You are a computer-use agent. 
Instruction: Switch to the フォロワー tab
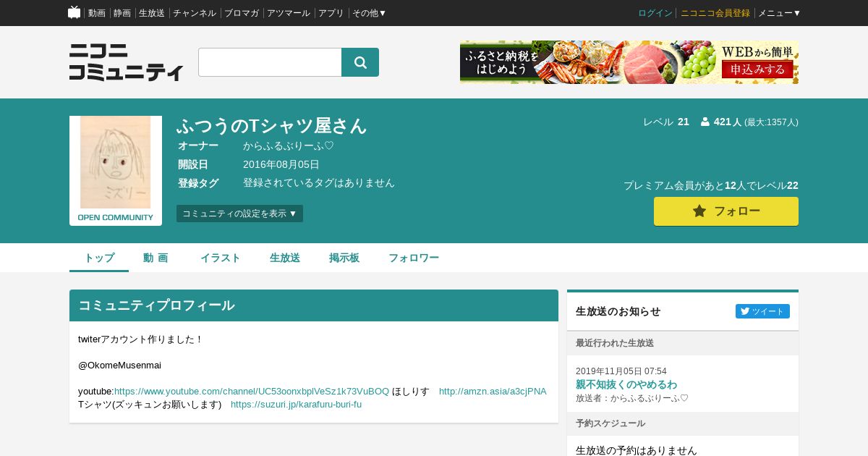pos(414,258)
